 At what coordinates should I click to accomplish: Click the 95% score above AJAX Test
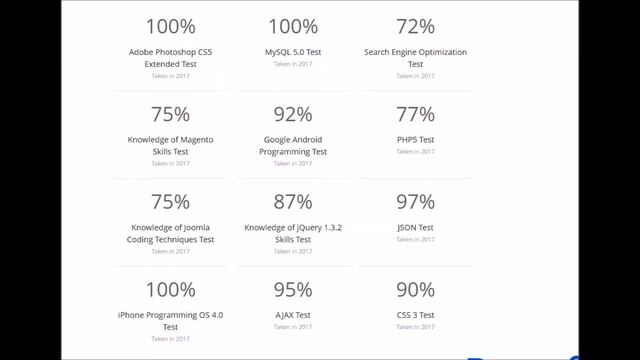pyautogui.click(x=293, y=290)
